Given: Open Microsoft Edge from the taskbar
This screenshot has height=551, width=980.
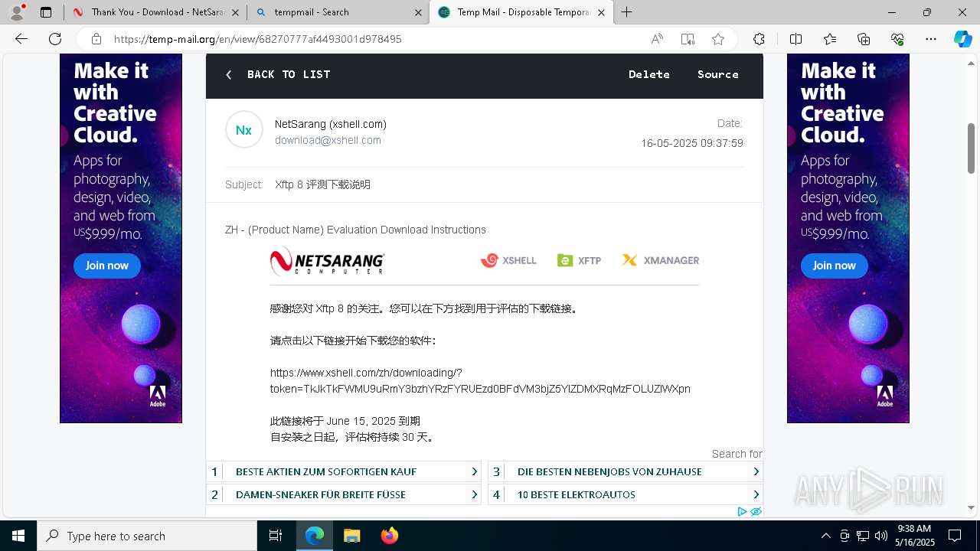Looking at the screenshot, I should (315, 536).
